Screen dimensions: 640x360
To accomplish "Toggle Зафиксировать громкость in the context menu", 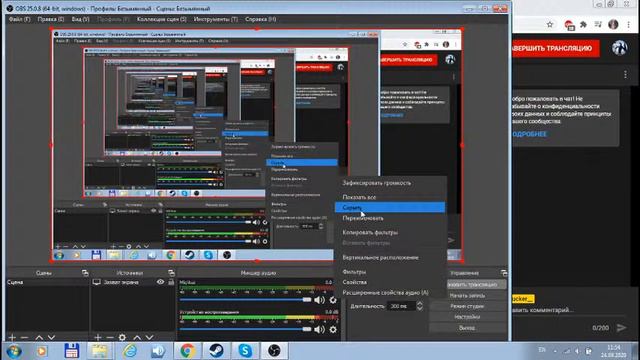I will point(376,183).
